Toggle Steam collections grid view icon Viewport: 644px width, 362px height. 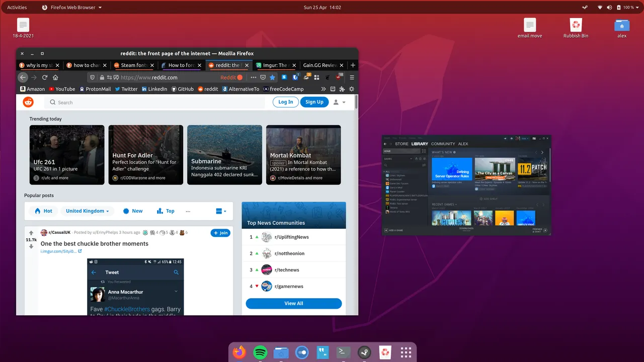point(424,151)
